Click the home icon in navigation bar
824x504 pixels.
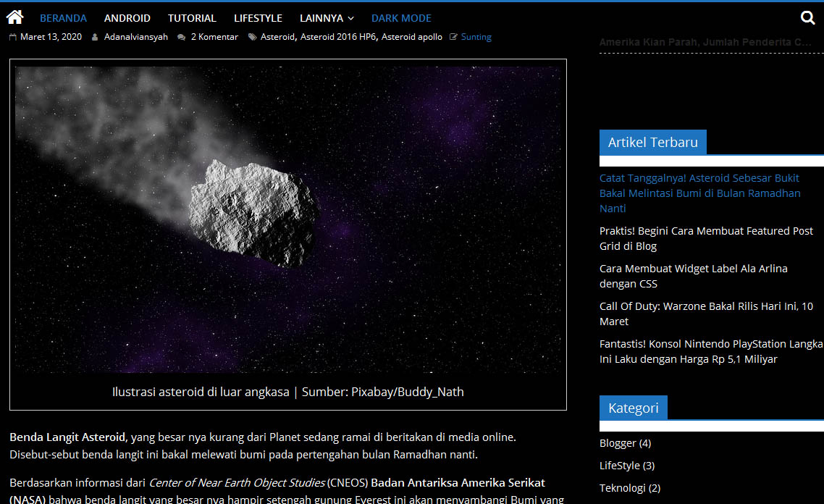pyautogui.click(x=14, y=17)
